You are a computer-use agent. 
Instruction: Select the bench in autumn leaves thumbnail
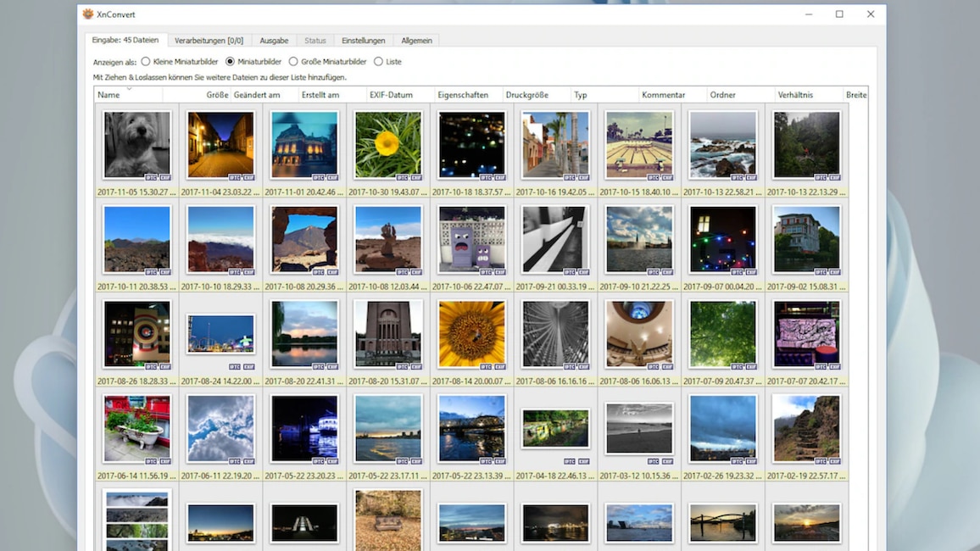388,520
